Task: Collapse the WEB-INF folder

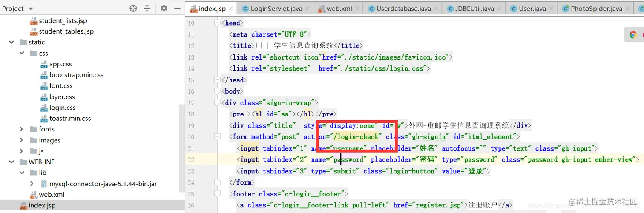Action: pyautogui.click(x=11, y=162)
